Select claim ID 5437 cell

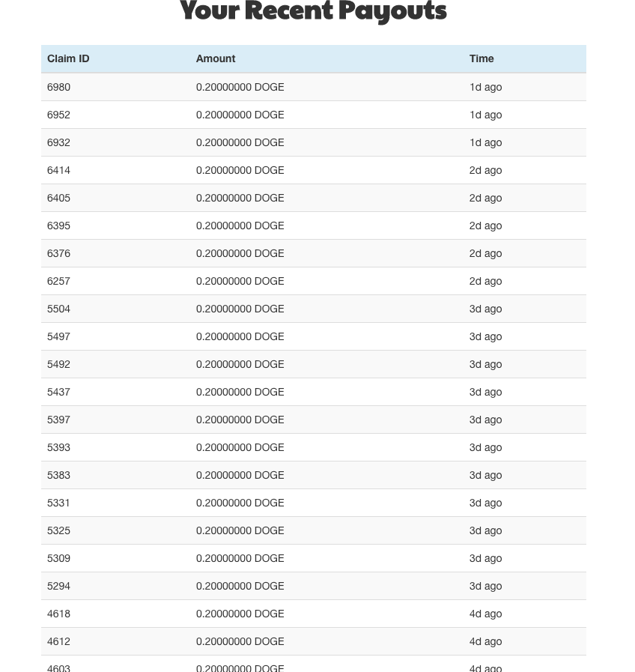[x=59, y=392]
